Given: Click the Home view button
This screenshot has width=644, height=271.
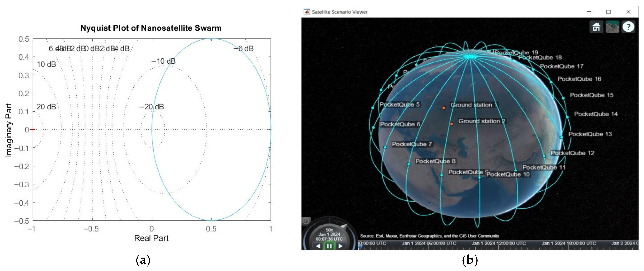Looking at the screenshot, I should tap(596, 27).
